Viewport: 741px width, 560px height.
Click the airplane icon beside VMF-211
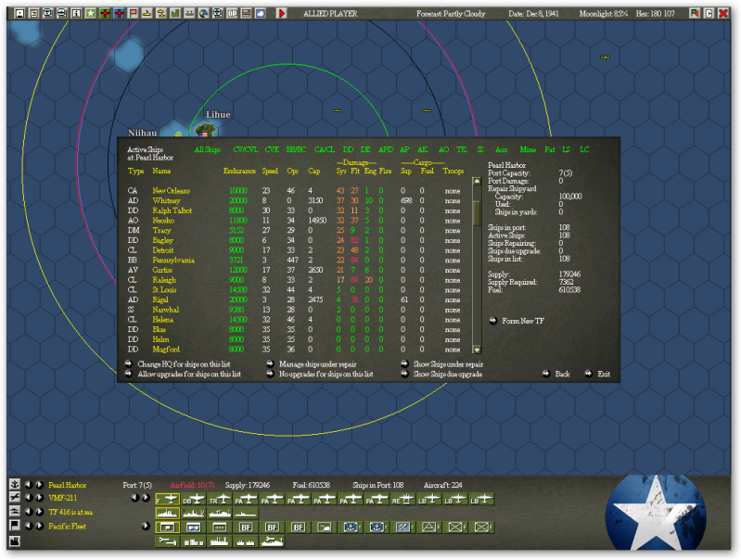(15, 497)
